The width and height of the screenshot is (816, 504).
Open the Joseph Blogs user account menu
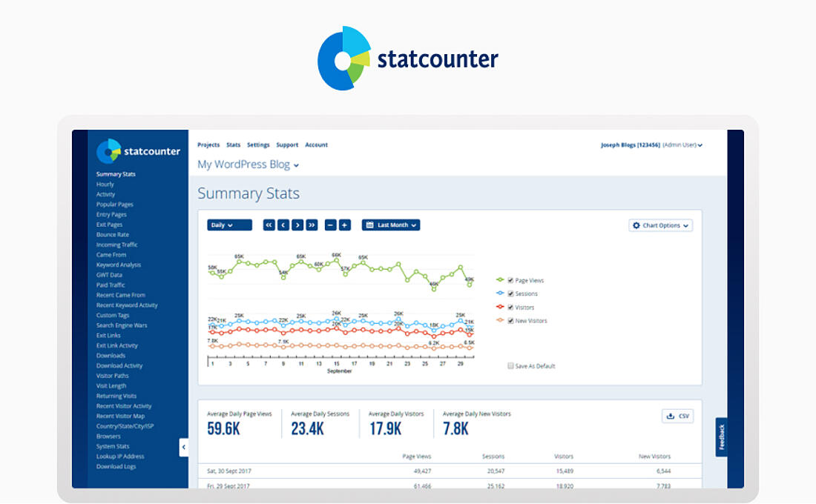(651, 145)
